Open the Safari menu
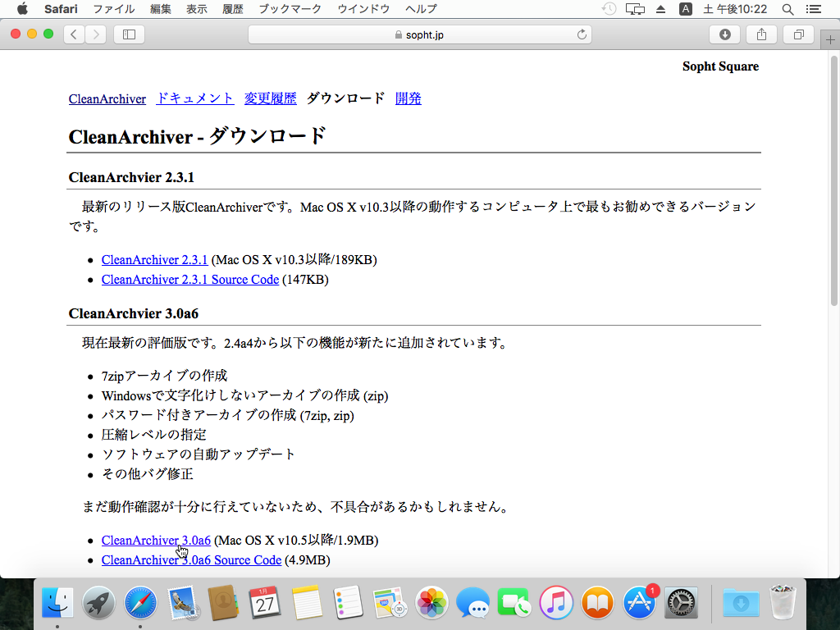This screenshot has width=840, height=630. [61, 9]
